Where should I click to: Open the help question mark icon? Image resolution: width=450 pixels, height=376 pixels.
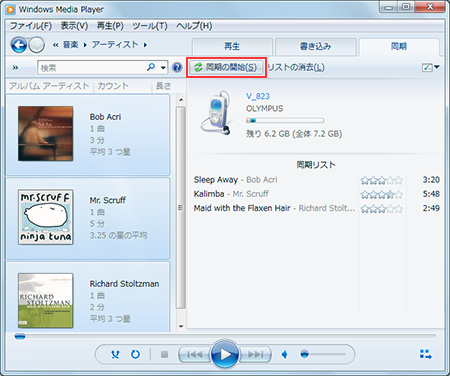[x=177, y=68]
